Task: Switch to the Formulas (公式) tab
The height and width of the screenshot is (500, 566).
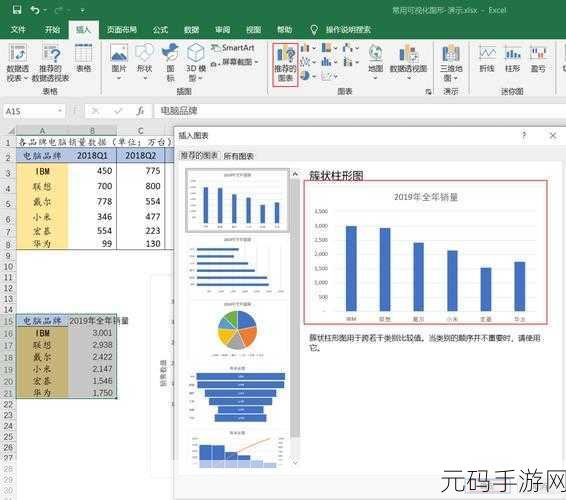Action: pyautogui.click(x=160, y=30)
